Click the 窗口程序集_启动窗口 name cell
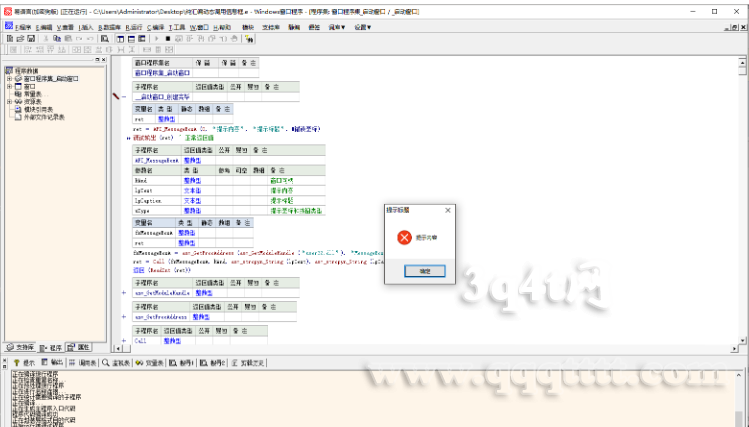Viewport: 749px width, 427px height. point(162,73)
